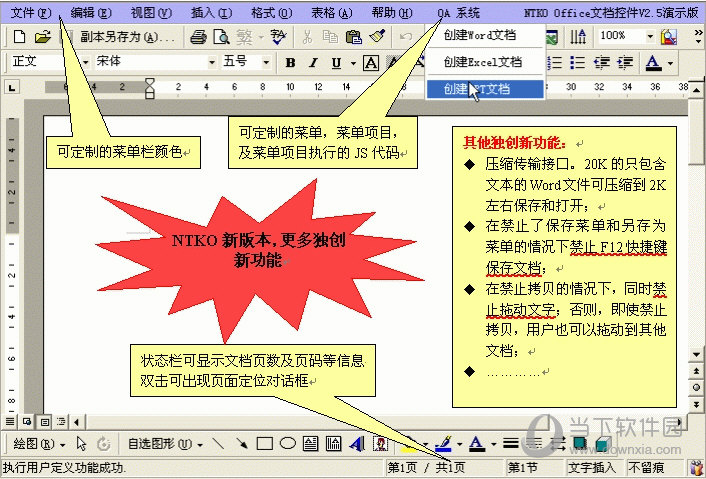This screenshot has width=706, height=479.
Task: Click the vertical scrollbar down arrow
Action: pyautogui.click(x=696, y=354)
